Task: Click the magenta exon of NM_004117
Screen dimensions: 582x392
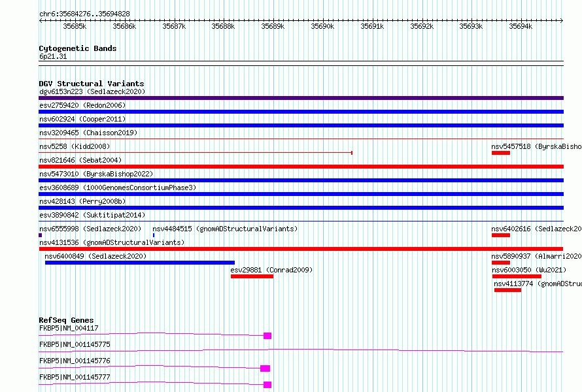Action: pyautogui.click(x=267, y=336)
